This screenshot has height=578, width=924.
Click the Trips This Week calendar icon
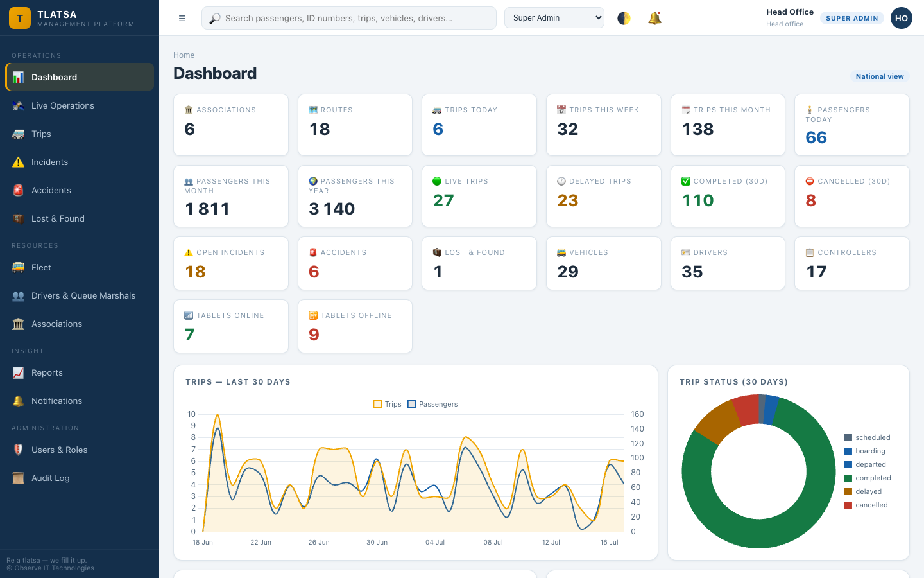(x=561, y=110)
